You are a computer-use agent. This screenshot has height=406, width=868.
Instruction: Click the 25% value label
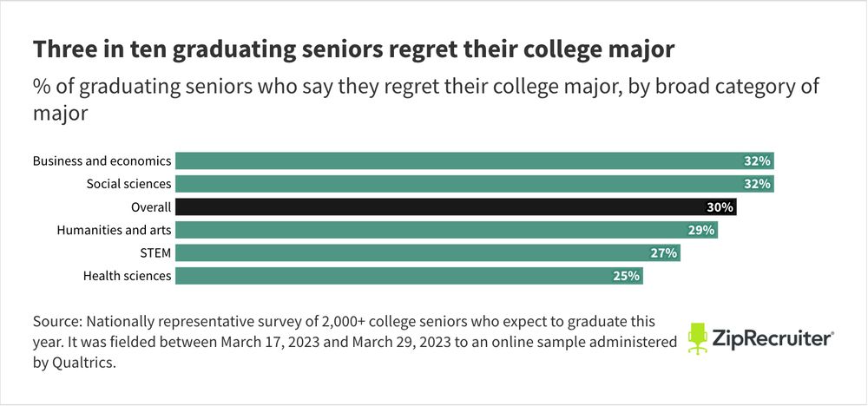click(x=627, y=276)
